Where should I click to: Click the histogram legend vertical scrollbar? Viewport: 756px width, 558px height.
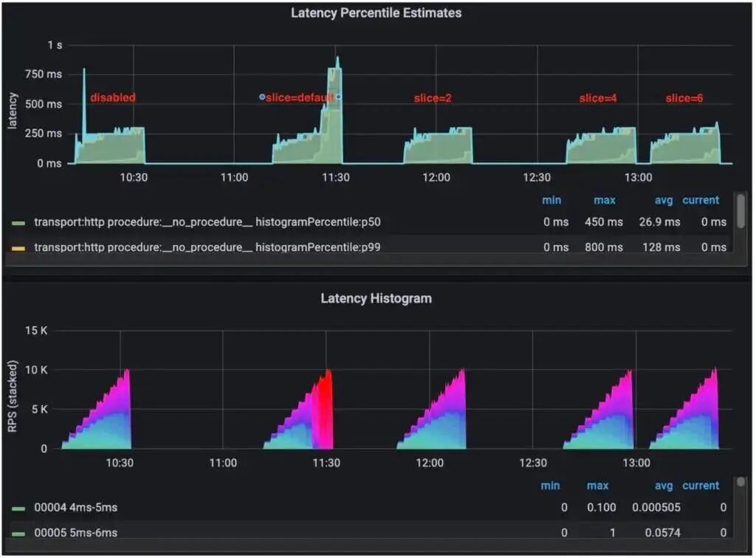740,483
